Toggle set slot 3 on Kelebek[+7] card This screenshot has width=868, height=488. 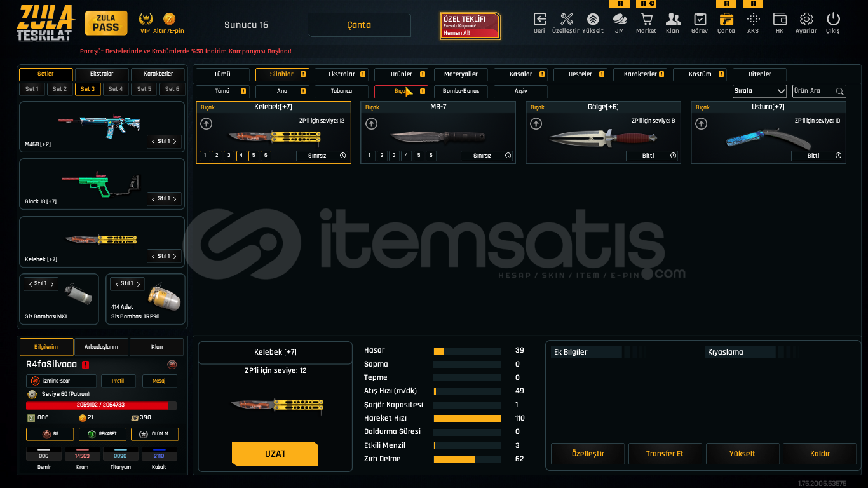[x=229, y=156]
